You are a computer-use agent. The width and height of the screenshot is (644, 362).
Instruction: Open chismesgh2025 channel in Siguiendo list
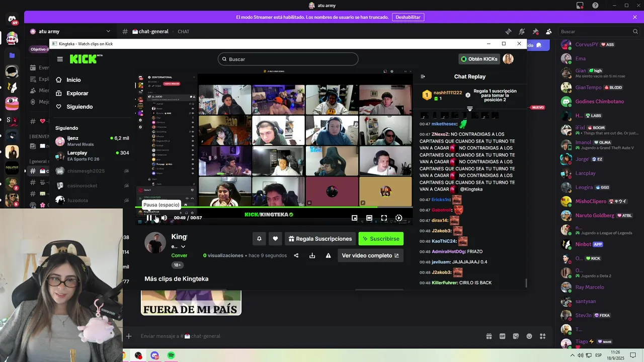pos(92,171)
